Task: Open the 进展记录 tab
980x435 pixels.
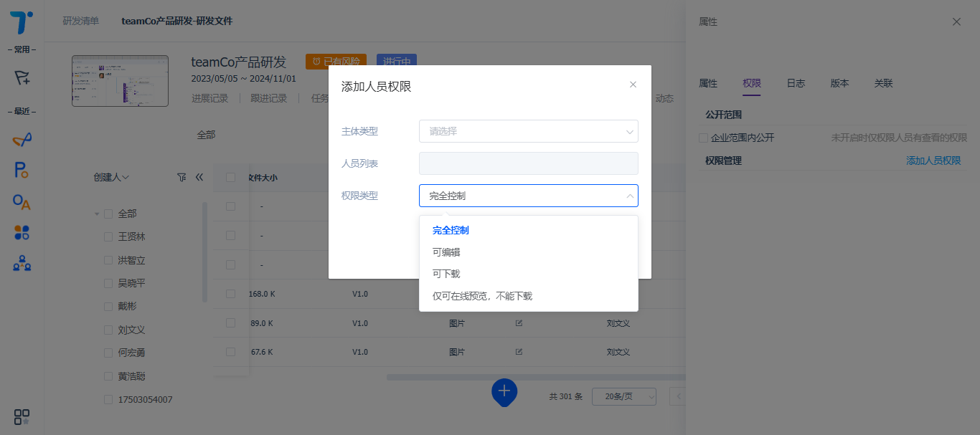Action: click(209, 98)
